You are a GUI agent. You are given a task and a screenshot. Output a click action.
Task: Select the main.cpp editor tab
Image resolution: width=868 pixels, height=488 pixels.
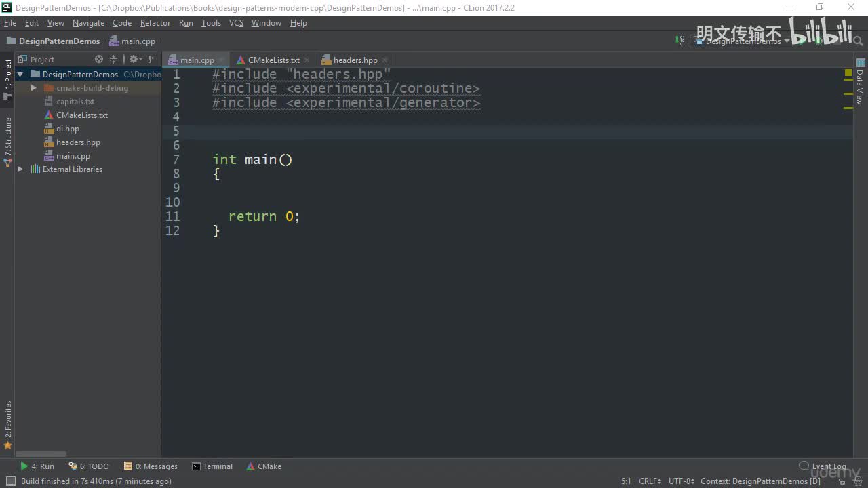pos(197,60)
